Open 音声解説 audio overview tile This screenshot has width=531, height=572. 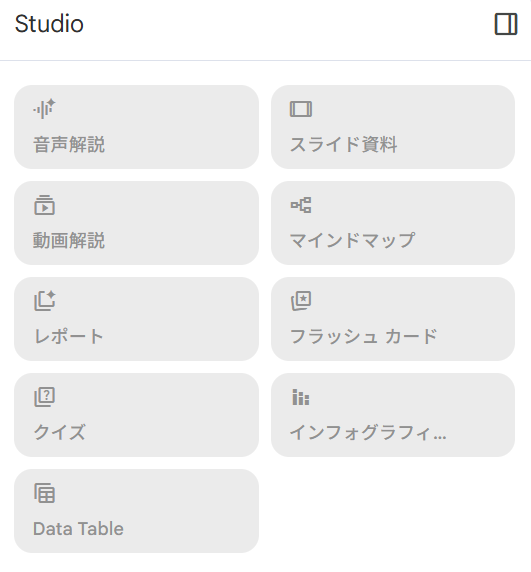pos(136,127)
